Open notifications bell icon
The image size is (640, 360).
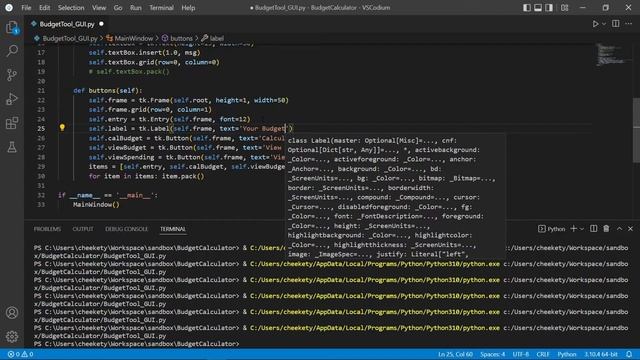629,354
